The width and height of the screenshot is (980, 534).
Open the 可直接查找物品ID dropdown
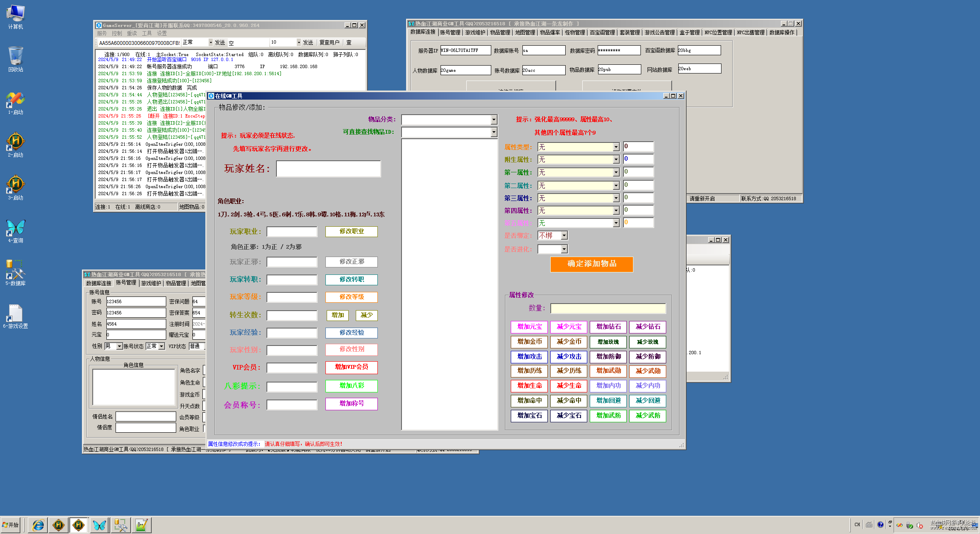[x=494, y=132]
